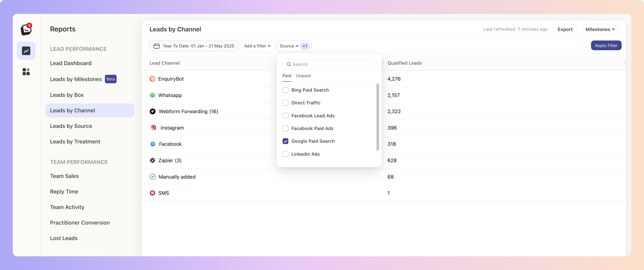Click the Qualified Leads column header
Viewport: 644px width, 270px height.
click(x=405, y=63)
